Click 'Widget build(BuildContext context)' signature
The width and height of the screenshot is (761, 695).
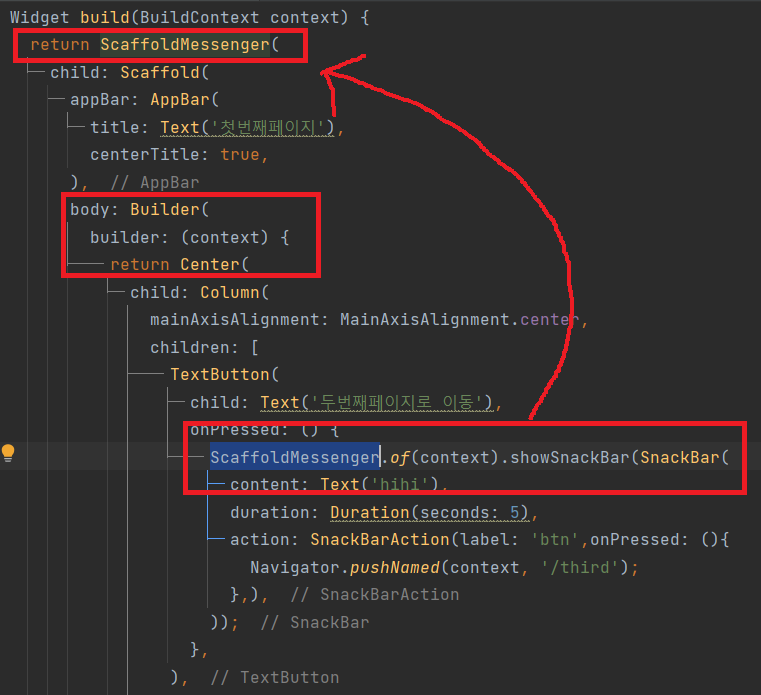pos(179,17)
